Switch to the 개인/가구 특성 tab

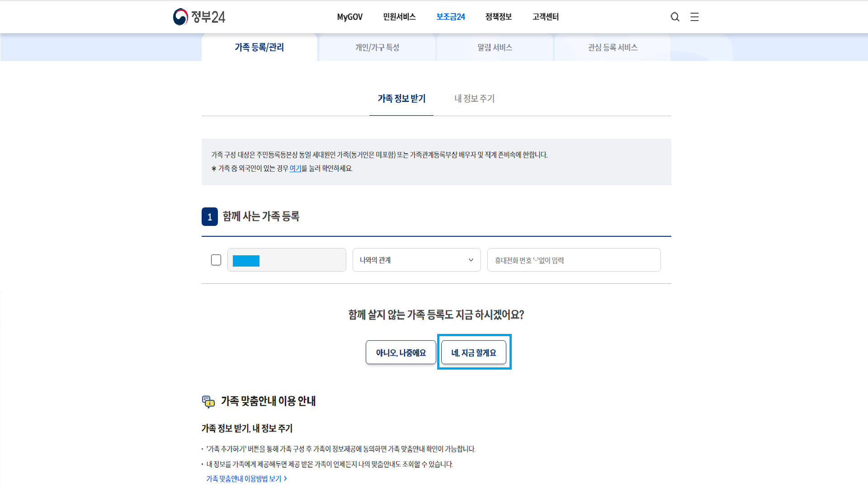377,47
